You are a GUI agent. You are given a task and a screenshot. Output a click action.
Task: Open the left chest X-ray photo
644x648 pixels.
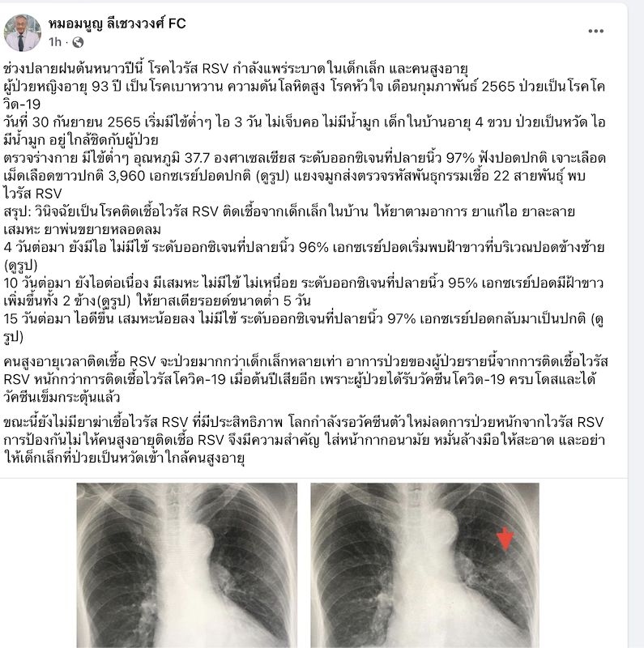coord(187,565)
